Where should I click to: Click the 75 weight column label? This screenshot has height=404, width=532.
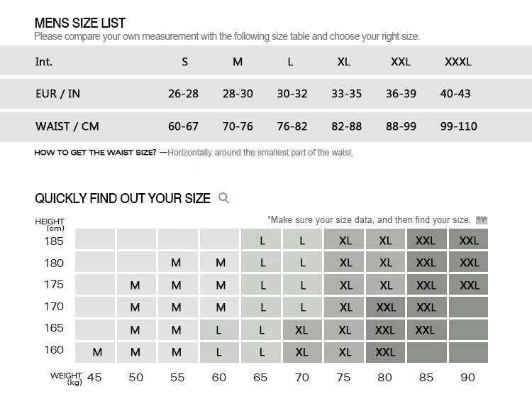(343, 377)
